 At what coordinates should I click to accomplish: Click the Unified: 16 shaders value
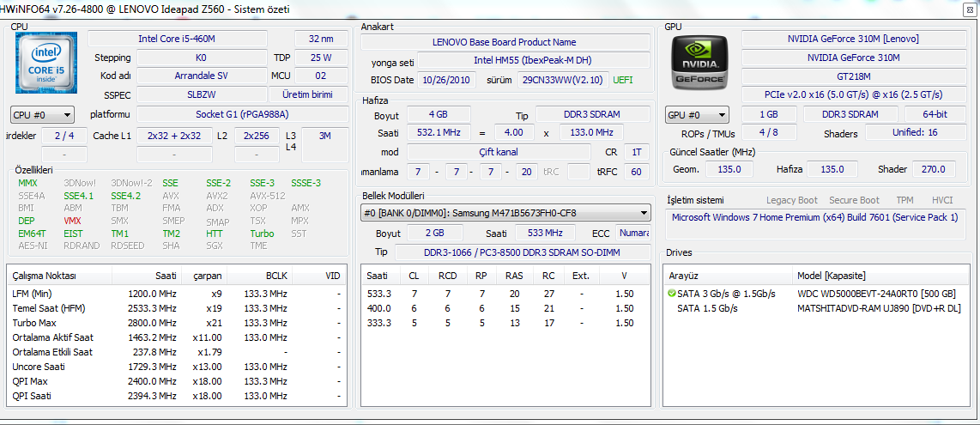tap(915, 132)
